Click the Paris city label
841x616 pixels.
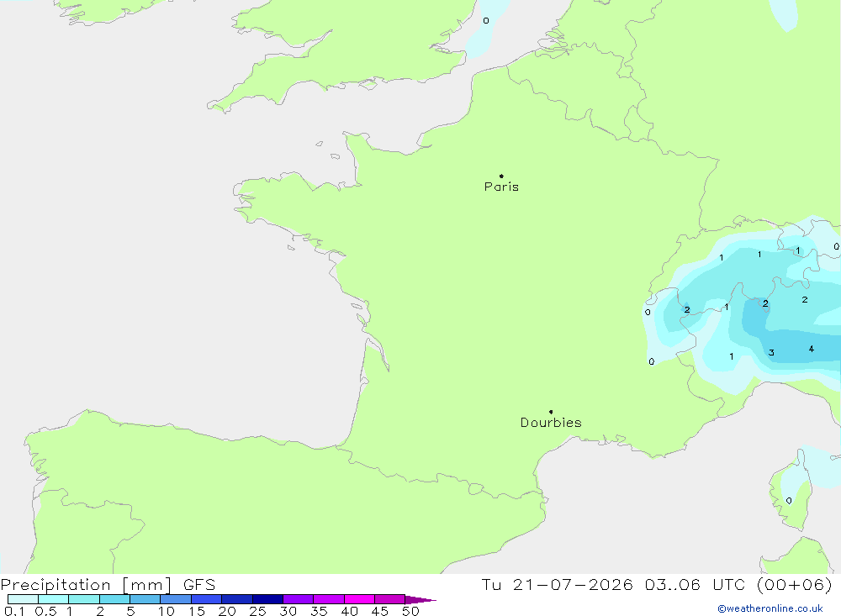click(x=501, y=187)
